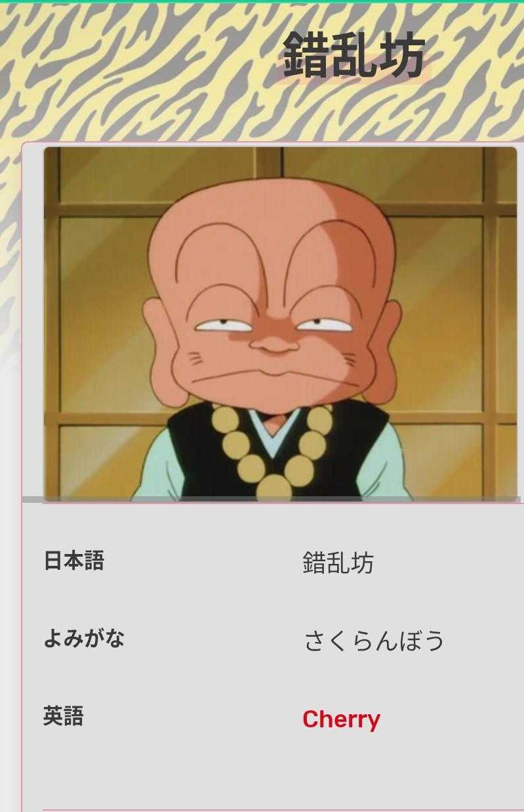This screenshot has width=524, height=812.
Task: Click the pink divider line below the Cherry row
Action: [x=283, y=810]
